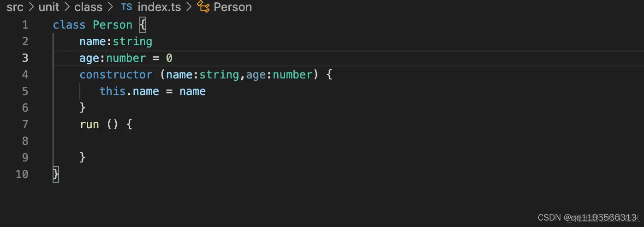Click the highlighted opening brace after Person
The width and height of the screenshot is (644, 227).
[x=143, y=25]
